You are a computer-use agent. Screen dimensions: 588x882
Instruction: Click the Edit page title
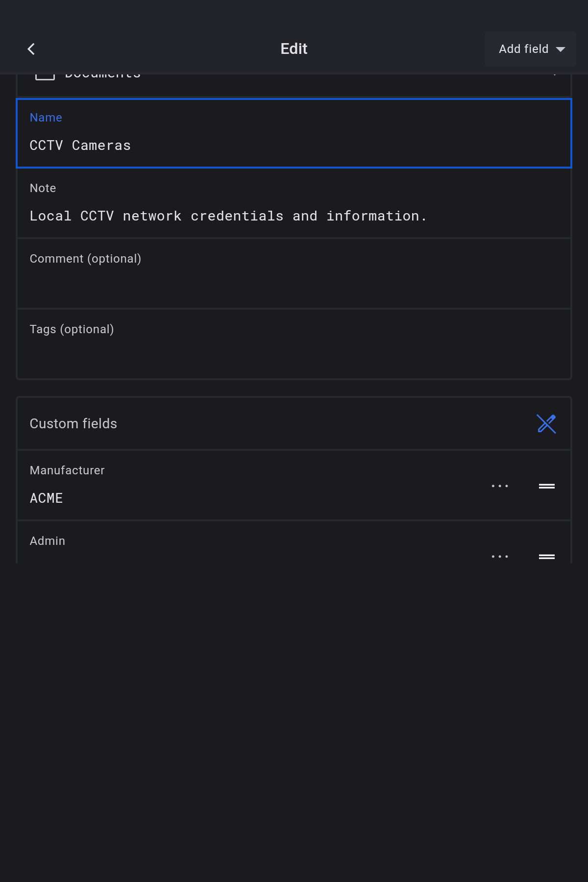294,49
